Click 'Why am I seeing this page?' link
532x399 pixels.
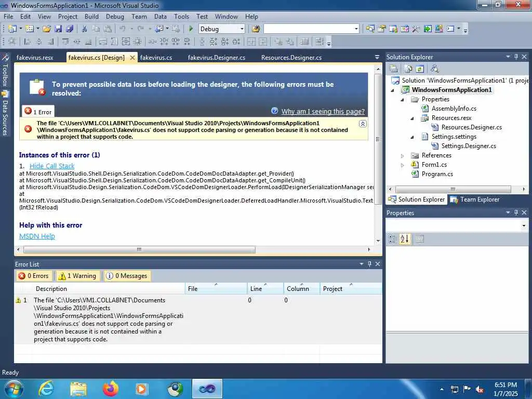pos(323,111)
